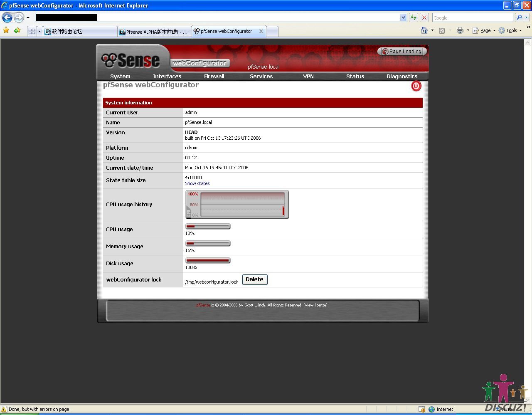
Task: Open a new blank tab
Action: tap(272, 31)
